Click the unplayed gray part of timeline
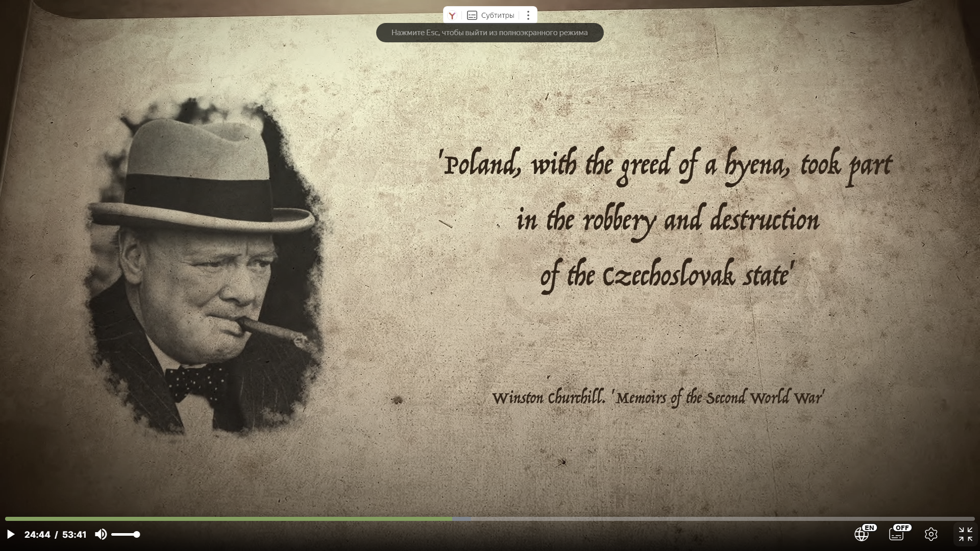 715,519
